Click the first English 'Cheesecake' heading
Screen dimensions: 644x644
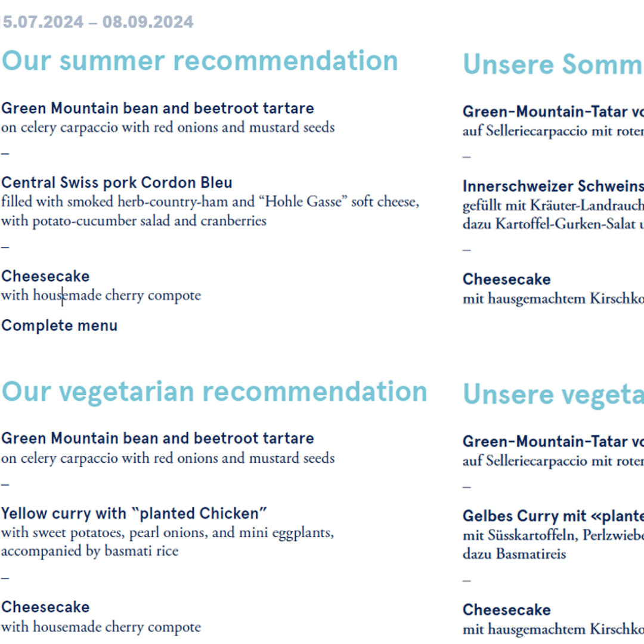pos(45,277)
